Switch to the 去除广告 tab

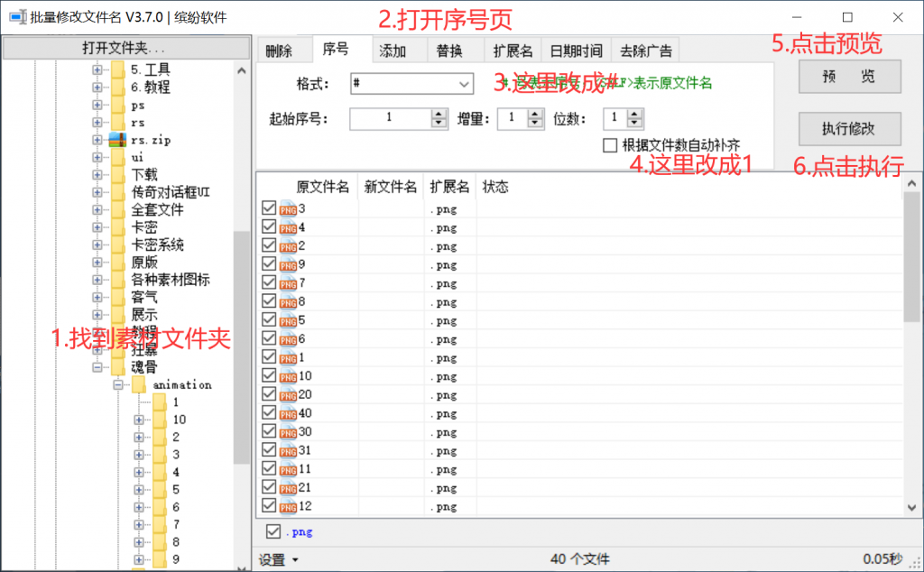[645, 51]
